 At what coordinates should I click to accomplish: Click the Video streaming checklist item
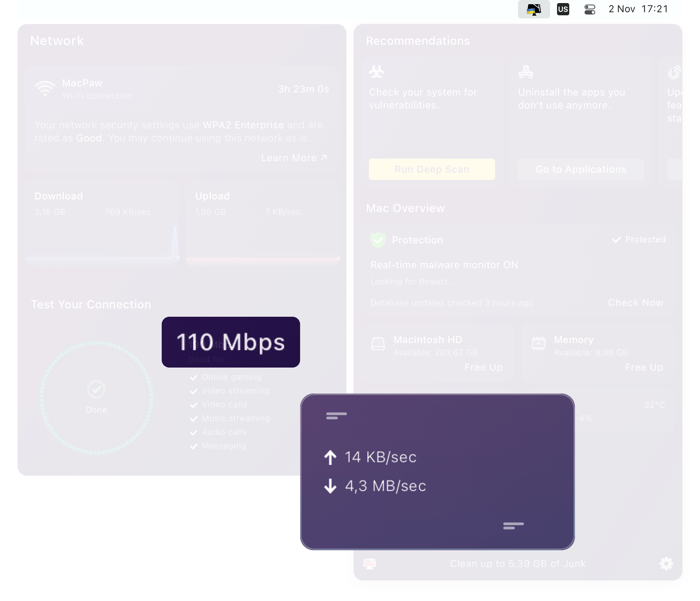(x=230, y=391)
